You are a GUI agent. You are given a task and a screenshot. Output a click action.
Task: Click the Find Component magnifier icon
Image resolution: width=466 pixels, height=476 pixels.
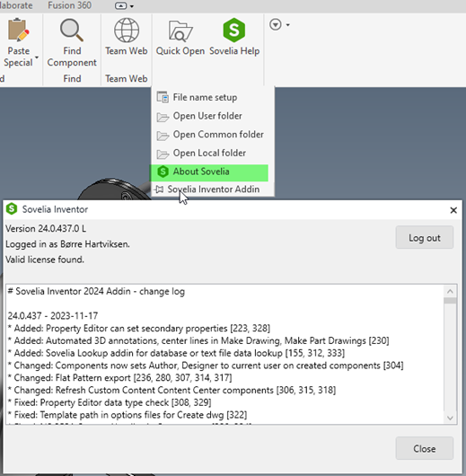click(72, 30)
